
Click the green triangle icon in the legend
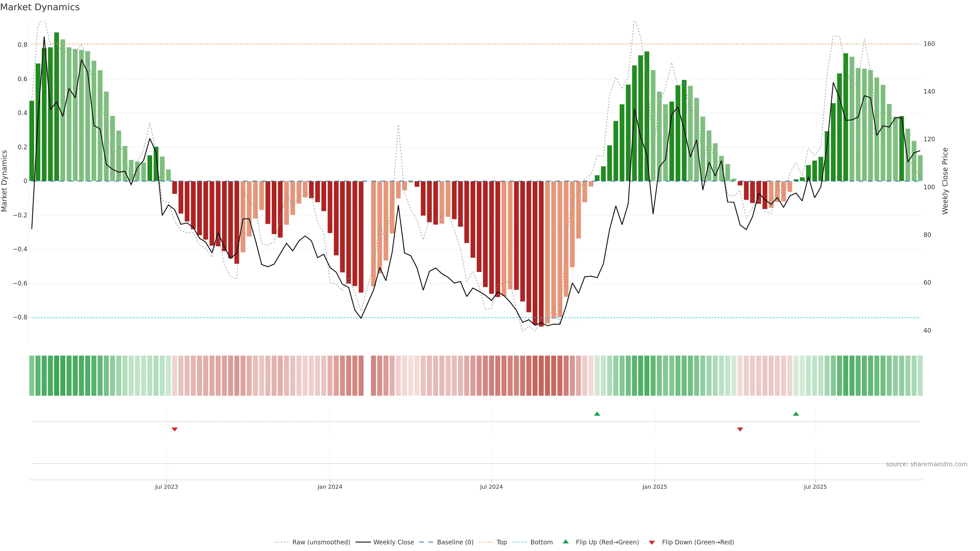pyautogui.click(x=566, y=542)
